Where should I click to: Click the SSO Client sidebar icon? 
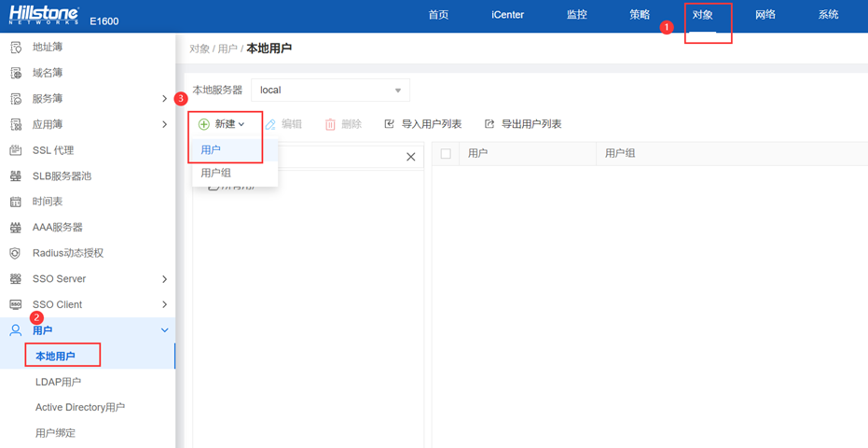[x=16, y=304]
